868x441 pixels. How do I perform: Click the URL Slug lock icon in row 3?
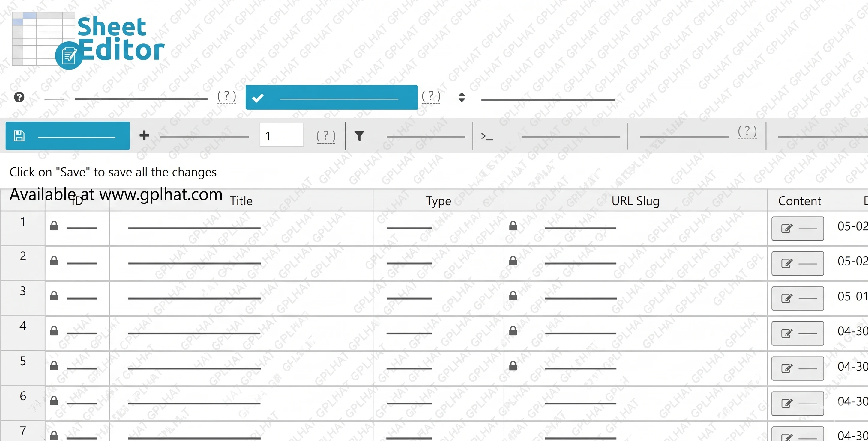[513, 296]
